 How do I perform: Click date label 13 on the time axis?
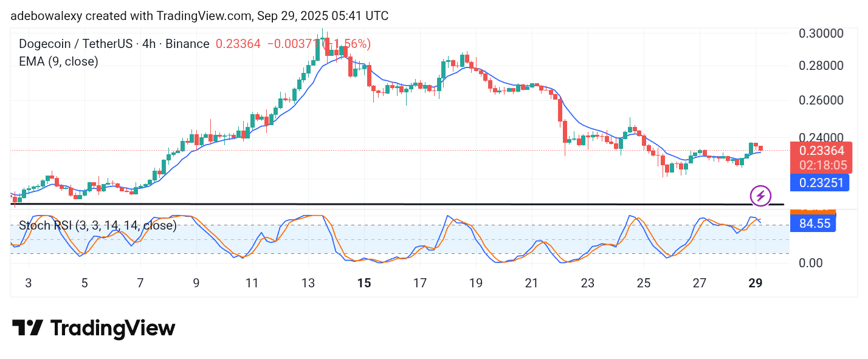pyautogui.click(x=308, y=283)
